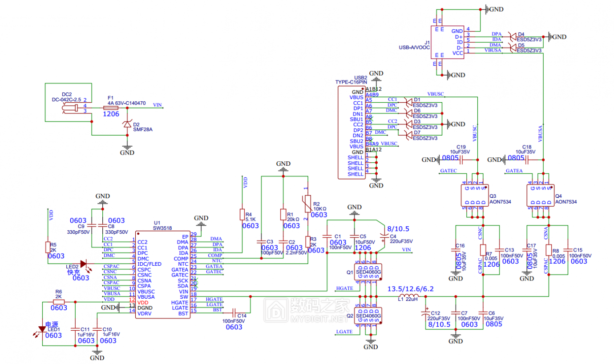
Task: Click the 'SDA' pin name on U1
Action: point(183,286)
